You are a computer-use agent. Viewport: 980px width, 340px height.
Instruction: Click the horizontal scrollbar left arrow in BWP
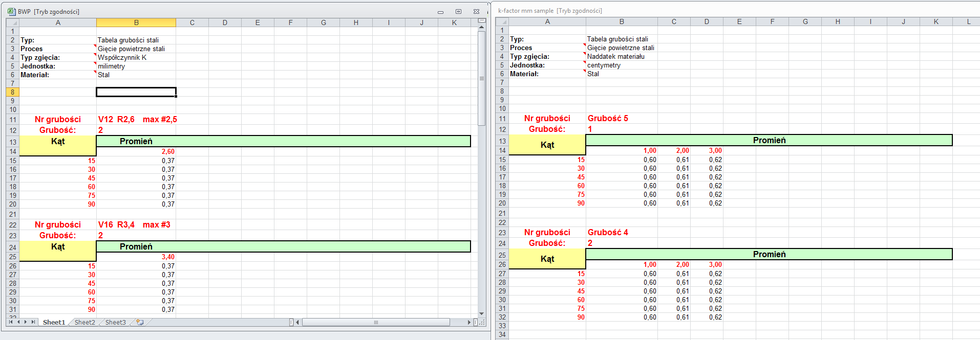point(297,323)
